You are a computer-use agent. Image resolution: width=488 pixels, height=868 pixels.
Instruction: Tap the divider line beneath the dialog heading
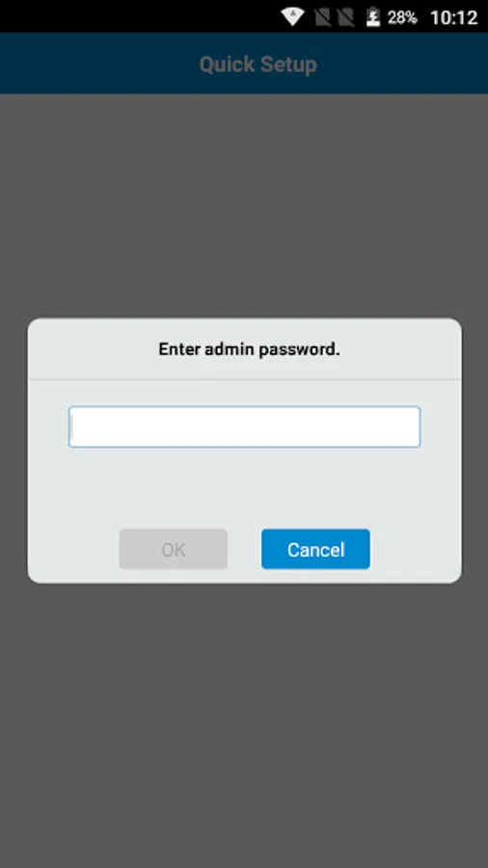[x=245, y=379]
